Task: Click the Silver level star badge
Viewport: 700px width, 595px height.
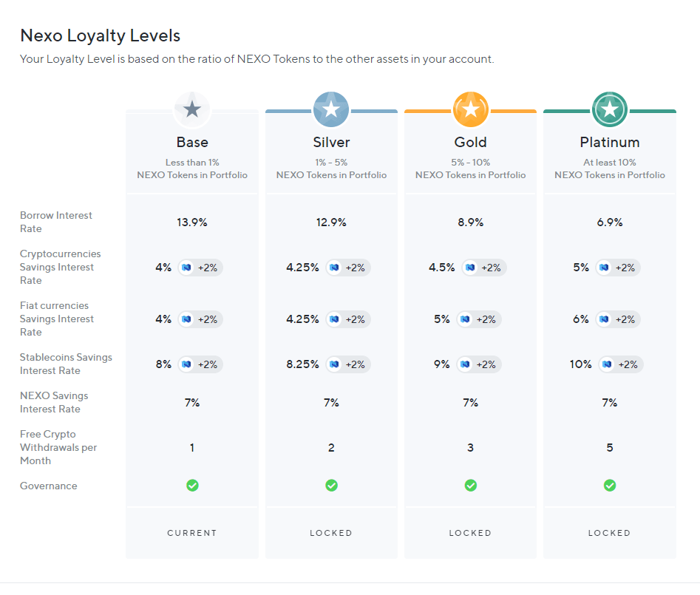Action: (331, 109)
